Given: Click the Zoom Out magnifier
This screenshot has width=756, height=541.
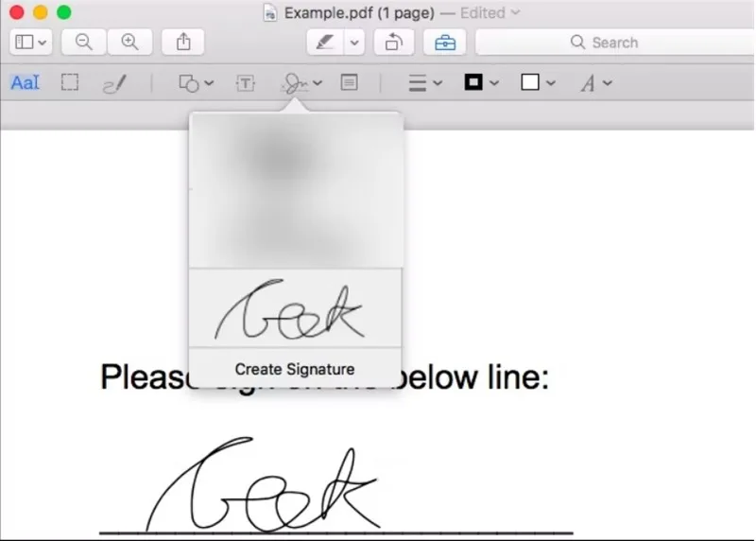Looking at the screenshot, I should click(83, 42).
